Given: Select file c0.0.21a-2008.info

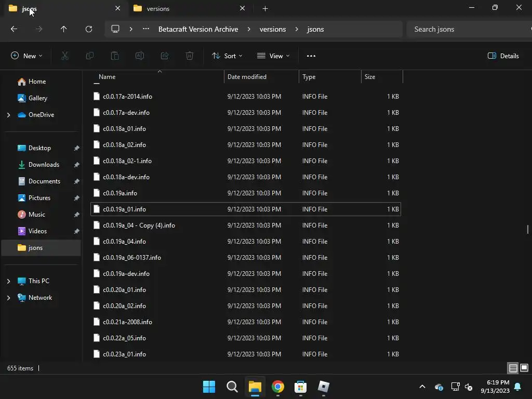Looking at the screenshot, I should coord(246,322).
